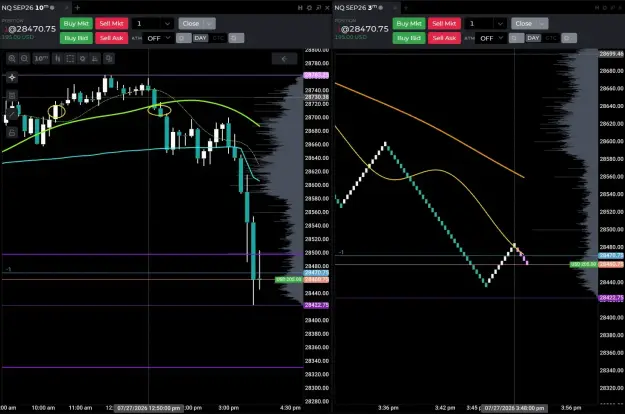Click the pop-out icon in left window header
This screenshot has width=625, height=414.
(318, 8)
